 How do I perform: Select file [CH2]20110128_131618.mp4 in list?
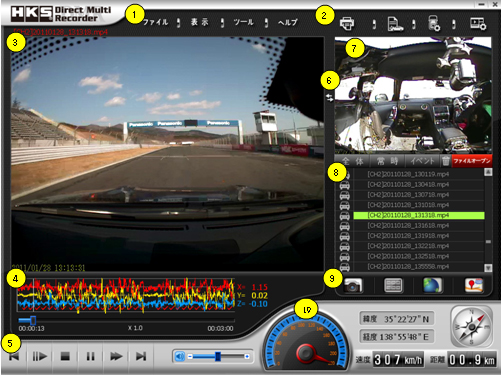coord(408,226)
